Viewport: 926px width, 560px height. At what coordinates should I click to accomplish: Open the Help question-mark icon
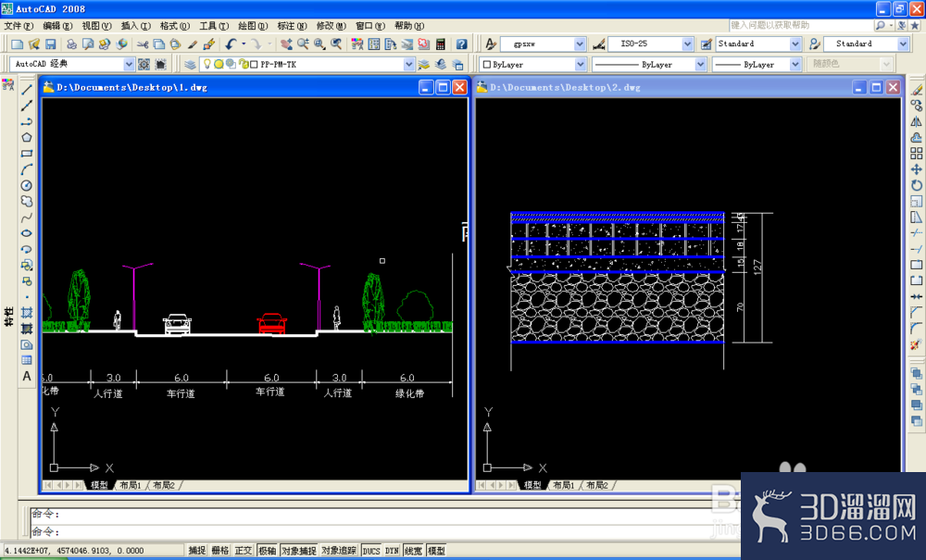[x=462, y=44]
